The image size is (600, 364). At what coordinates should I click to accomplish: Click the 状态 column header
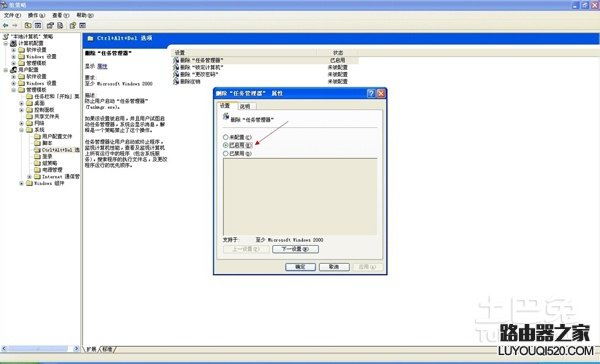[338, 52]
